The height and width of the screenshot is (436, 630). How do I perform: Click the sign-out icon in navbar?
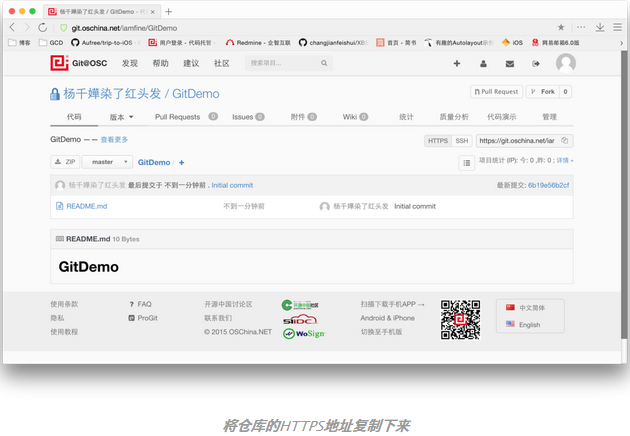(535, 63)
